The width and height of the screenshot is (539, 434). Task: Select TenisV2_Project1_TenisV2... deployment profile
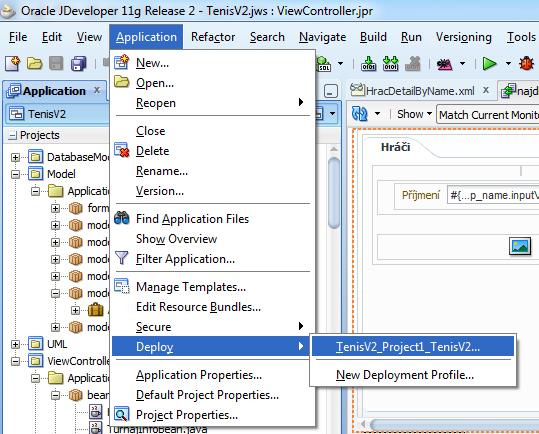point(413,346)
